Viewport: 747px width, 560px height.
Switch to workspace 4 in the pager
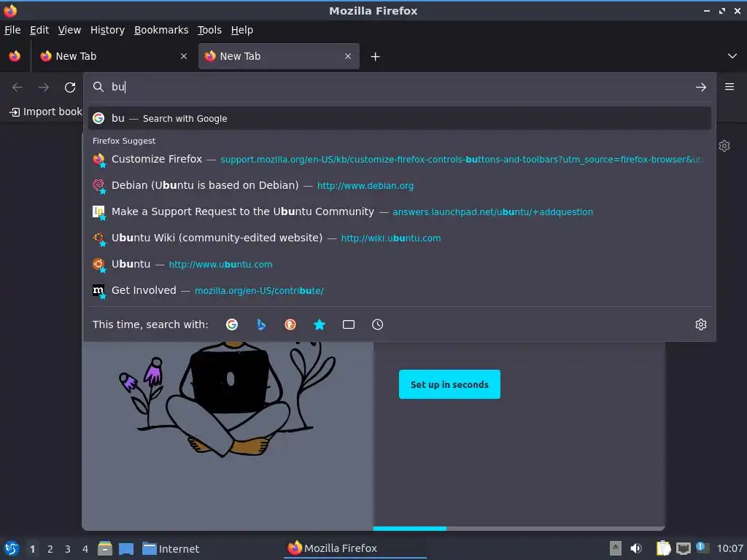pos(85,549)
